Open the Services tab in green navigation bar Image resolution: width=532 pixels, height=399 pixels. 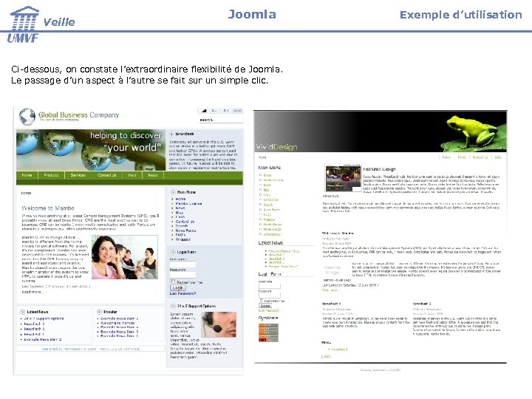tap(78, 175)
